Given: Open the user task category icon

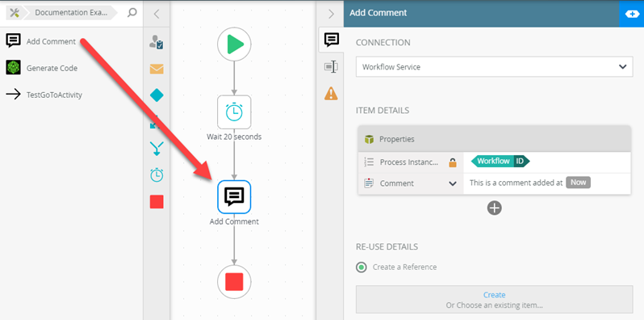Looking at the screenshot, I should tap(157, 42).
